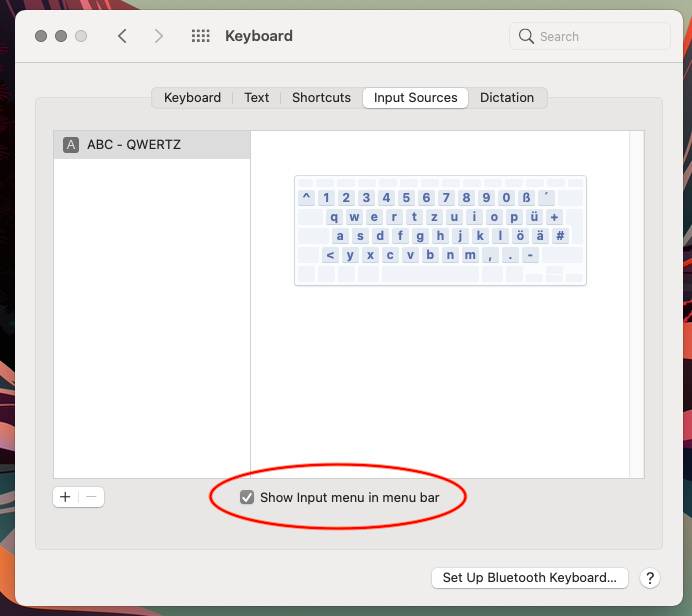Select the Input Sources tab
The width and height of the screenshot is (692, 616).
pos(415,98)
